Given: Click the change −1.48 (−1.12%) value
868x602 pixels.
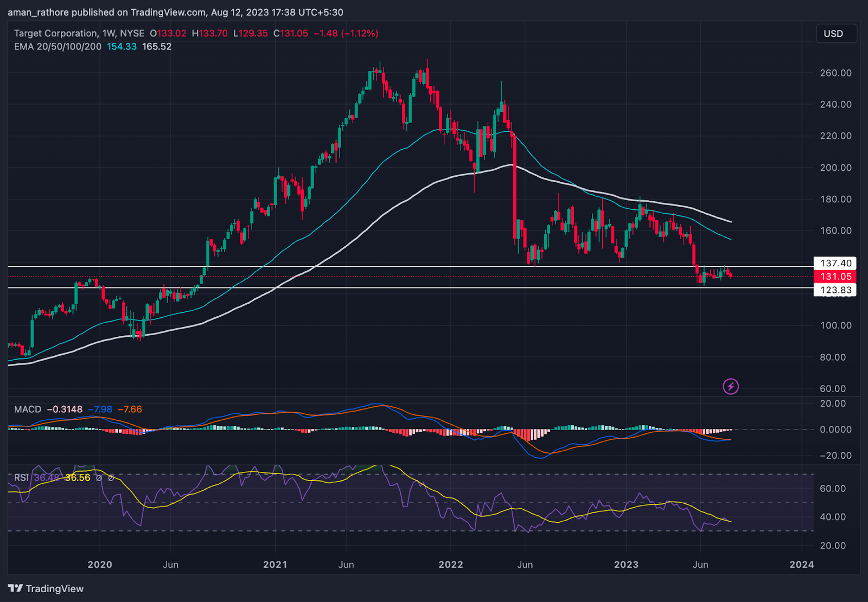Looking at the screenshot, I should point(346,33).
